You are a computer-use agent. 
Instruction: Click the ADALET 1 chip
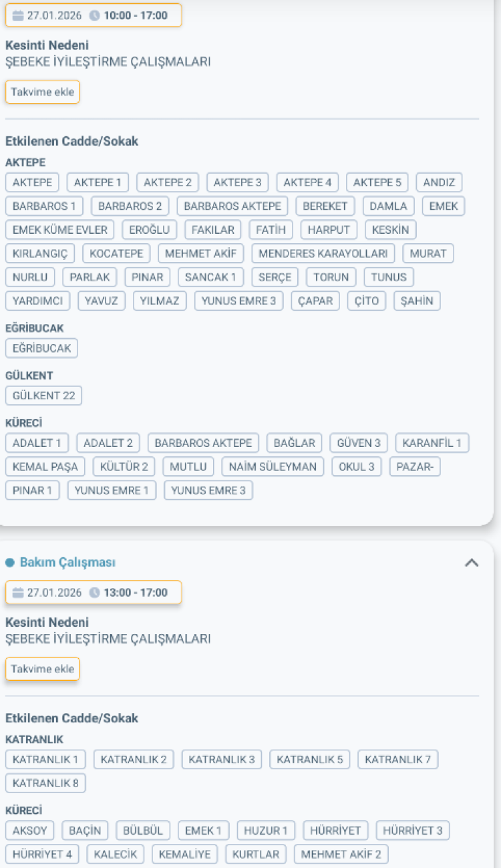pos(37,443)
